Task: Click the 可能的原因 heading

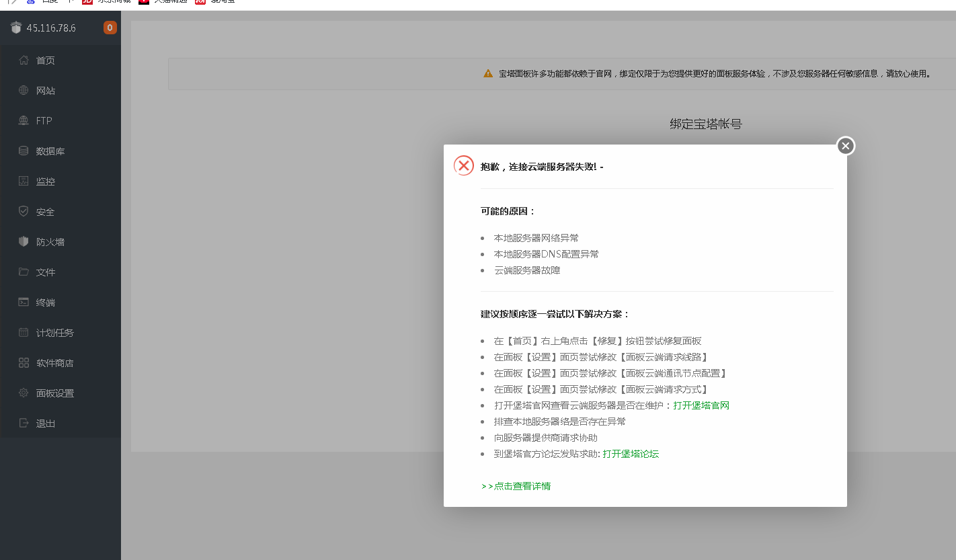Action: (x=508, y=211)
